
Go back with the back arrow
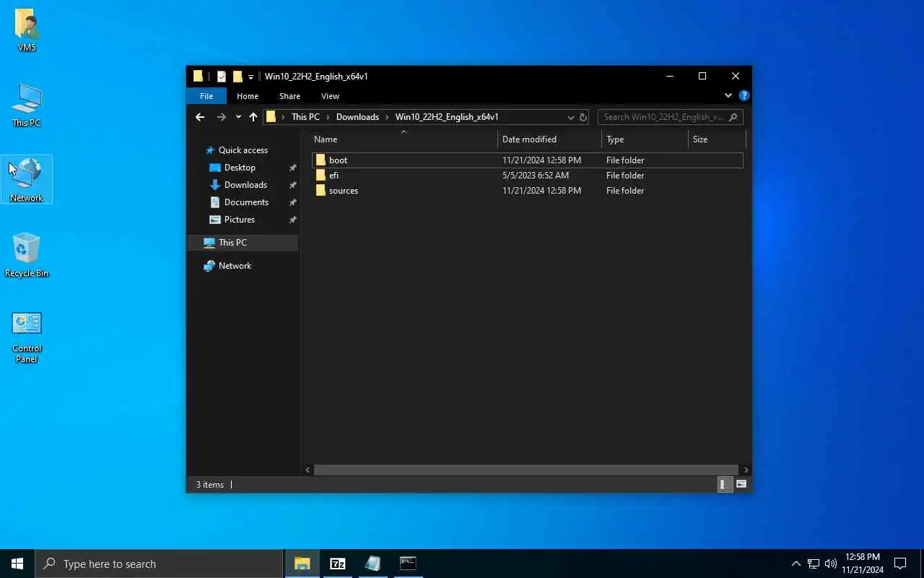point(200,117)
